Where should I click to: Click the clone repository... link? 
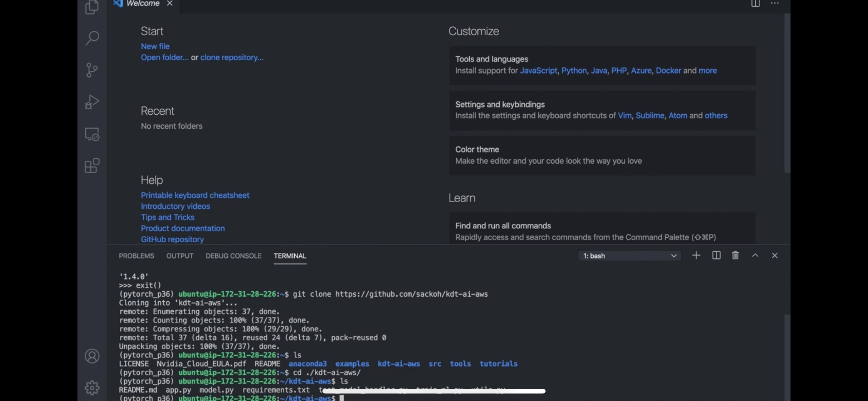click(x=232, y=57)
